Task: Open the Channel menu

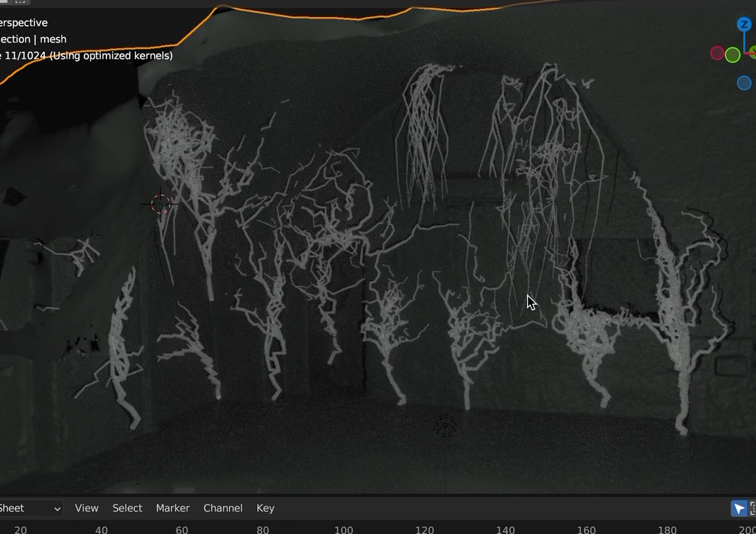Action: [x=223, y=508]
